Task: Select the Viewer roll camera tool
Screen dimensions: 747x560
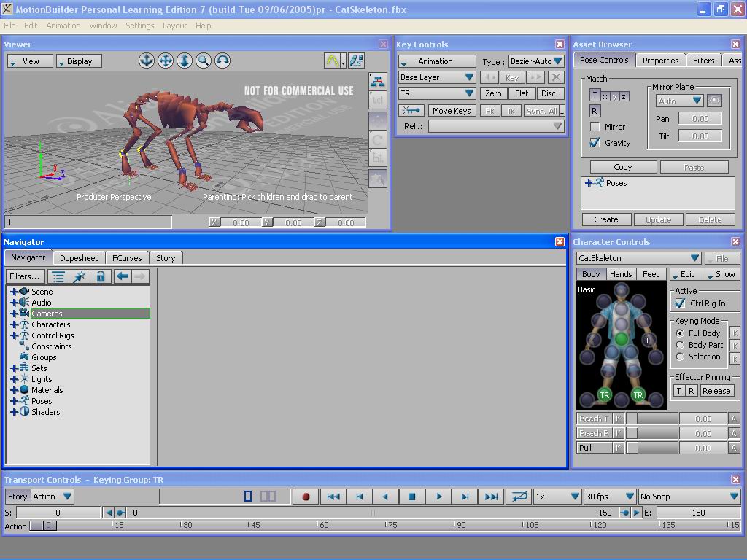Action: click(x=222, y=61)
